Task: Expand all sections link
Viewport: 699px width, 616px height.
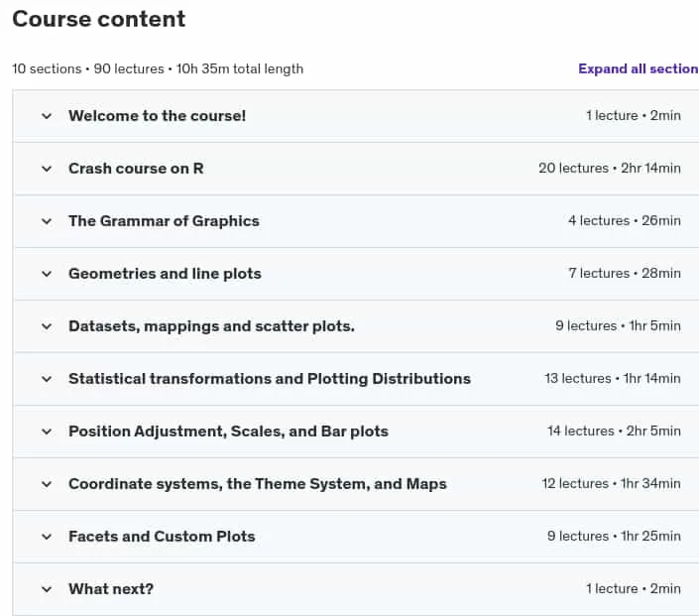Action: [639, 68]
